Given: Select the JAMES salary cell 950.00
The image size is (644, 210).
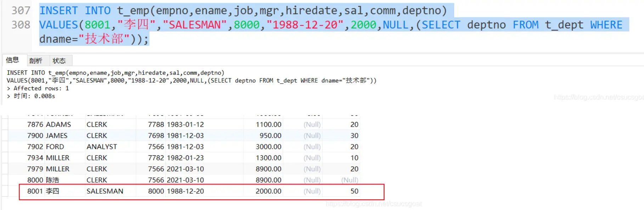Looking at the screenshot, I should tap(270, 136).
